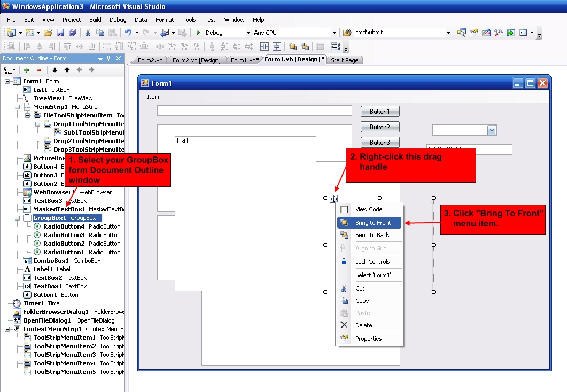Screen dimensions: 567x392
Task: Open the Properties Window toolbar icon
Action: point(473,33)
